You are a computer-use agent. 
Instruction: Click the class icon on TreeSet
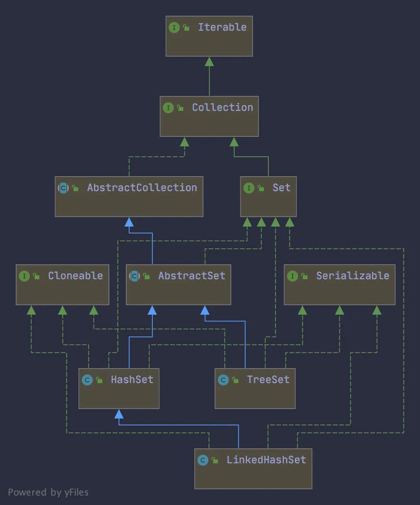pos(223,380)
